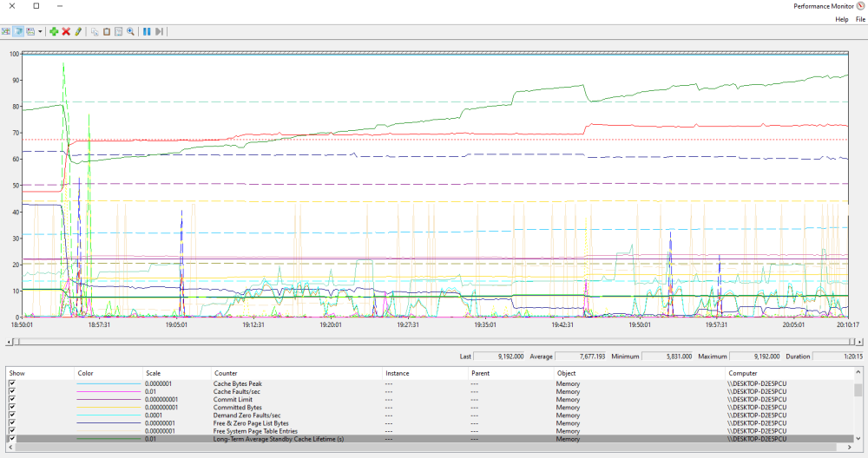Click the time range slider below the graph
The image size is (868, 458).
click(433, 342)
